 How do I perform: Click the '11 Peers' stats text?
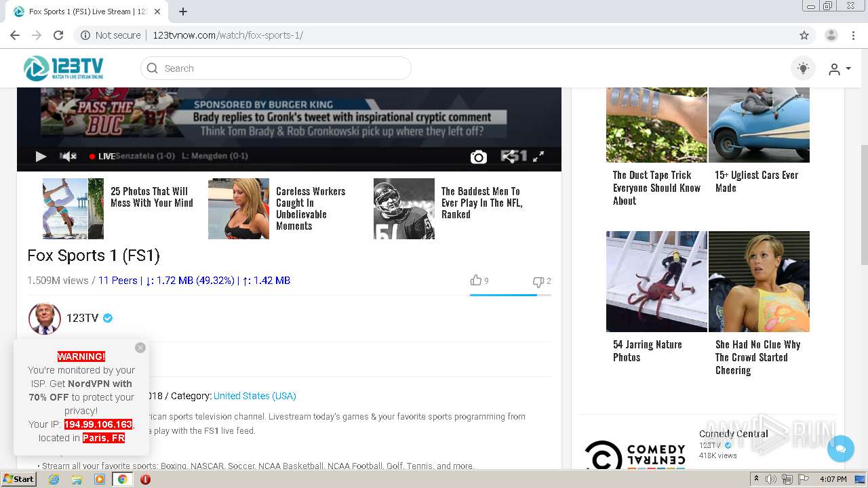tap(118, 281)
